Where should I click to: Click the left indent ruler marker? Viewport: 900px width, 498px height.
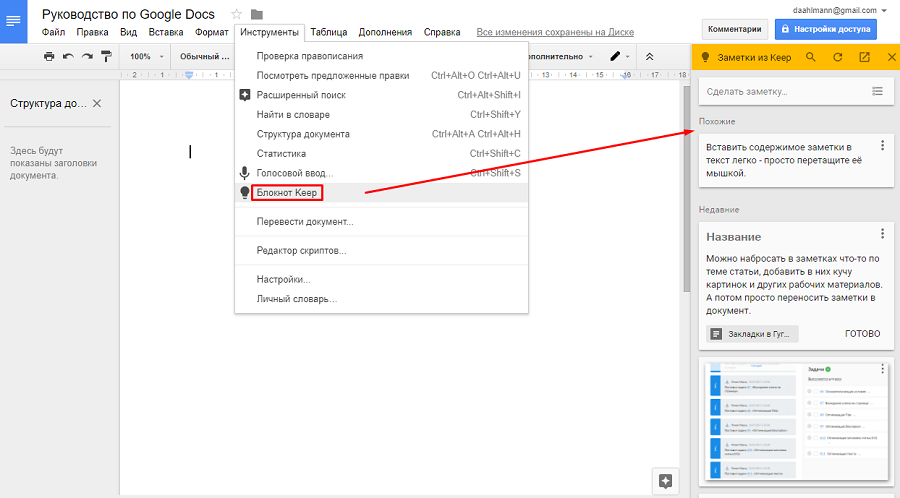189,75
